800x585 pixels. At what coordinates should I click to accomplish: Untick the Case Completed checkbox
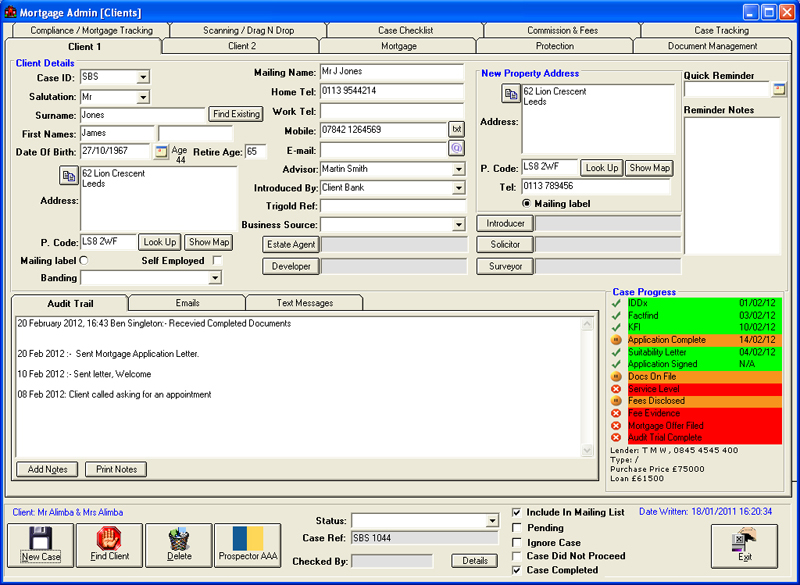pos(517,570)
